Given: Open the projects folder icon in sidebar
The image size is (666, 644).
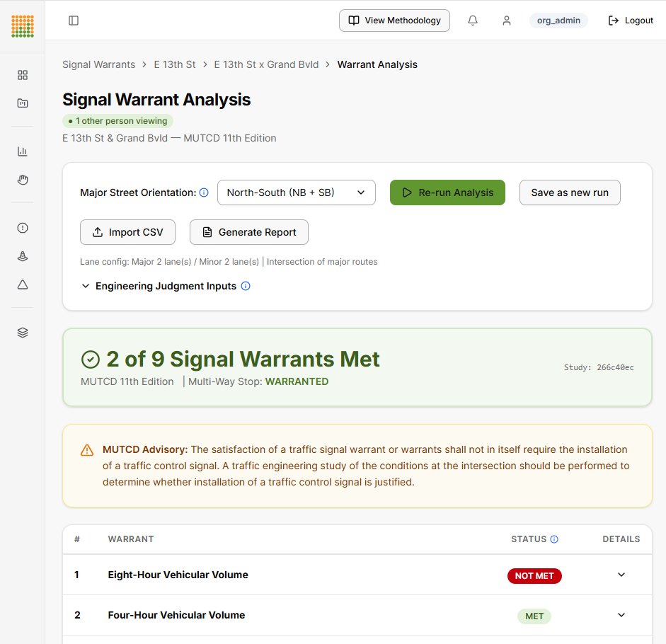Looking at the screenshot, I should click(x=23, y=103).
